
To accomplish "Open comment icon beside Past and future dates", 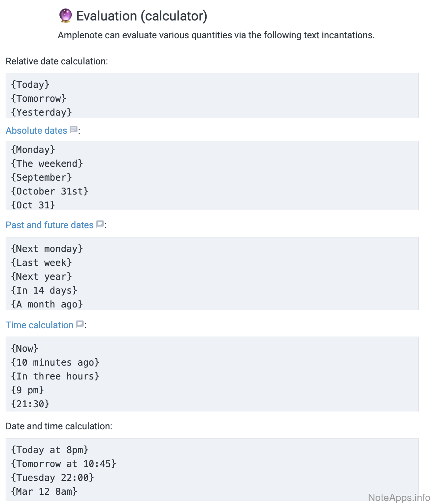I will tap(100, 224).
